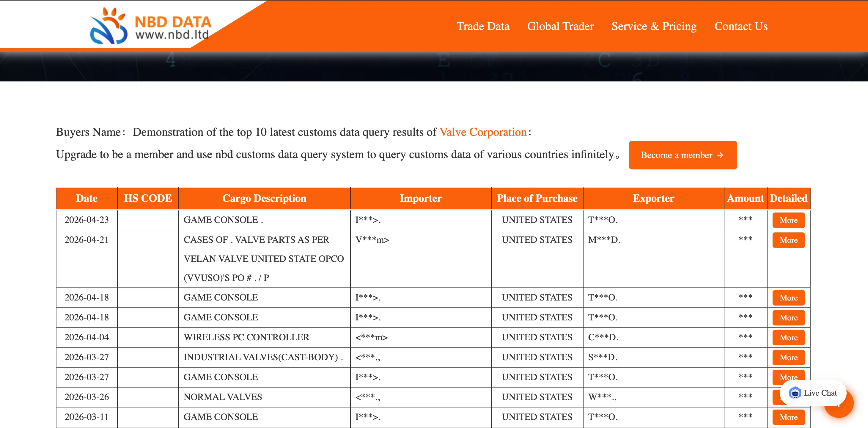This screenshot has height=428, width=868.
Task: Click the Exporter column header
Action: tap(653, 198)
